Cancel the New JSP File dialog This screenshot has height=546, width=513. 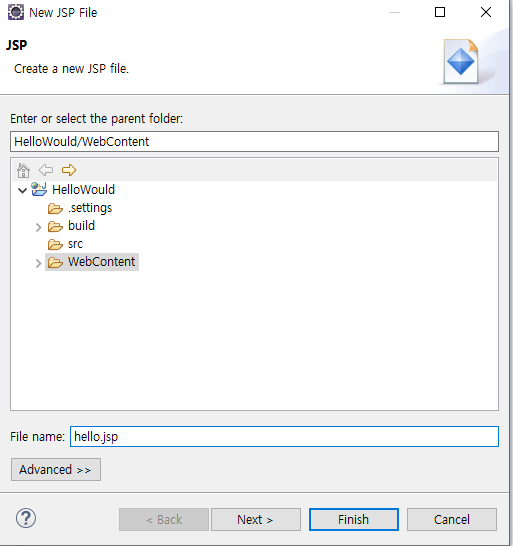tap(452, 519)
